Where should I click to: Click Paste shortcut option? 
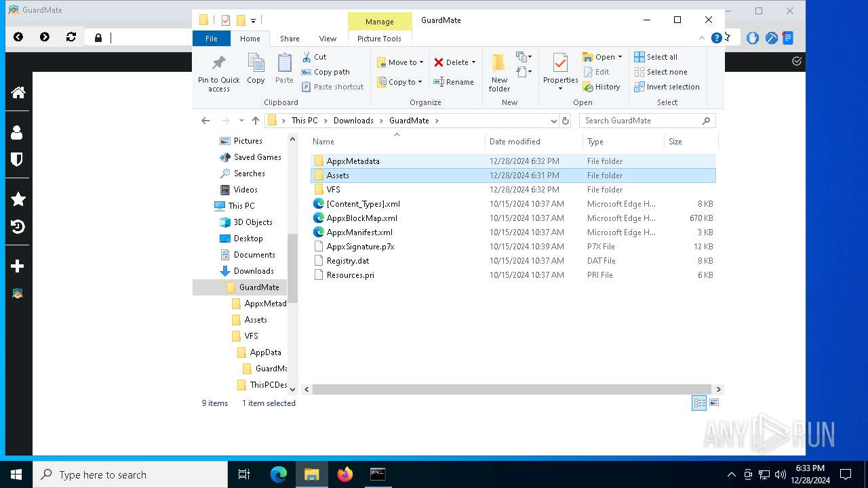pyautogui.click(x=333, y=87)
